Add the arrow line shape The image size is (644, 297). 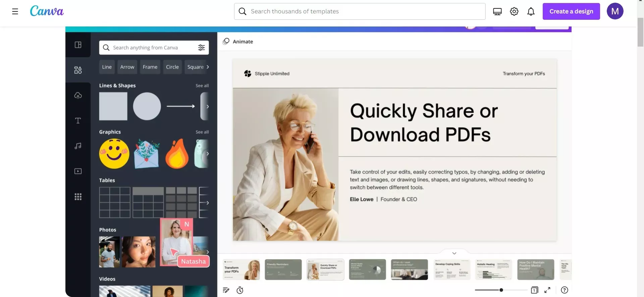coord(181,106)
